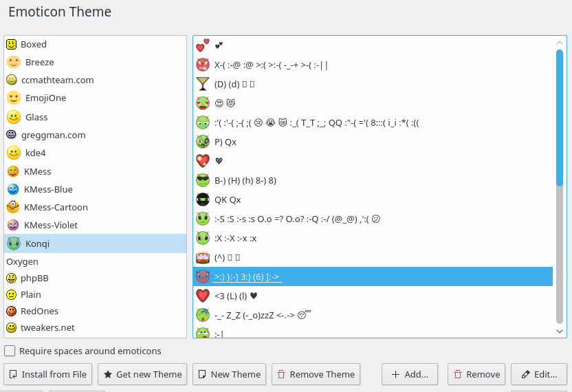Click the sunglasses cool emoticon icon
572x392 pixels.
click(x=202, y=181)
